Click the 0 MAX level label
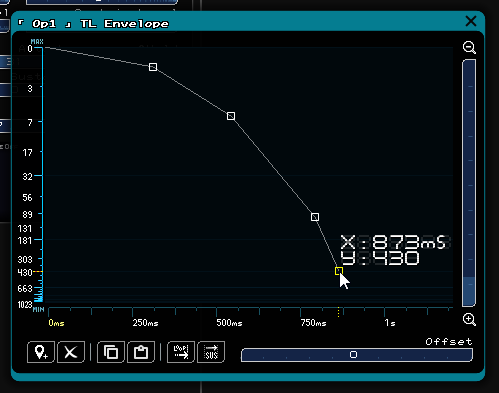This screenshot has height=393, width=499. pyautogui.click(x=30, y=49)
